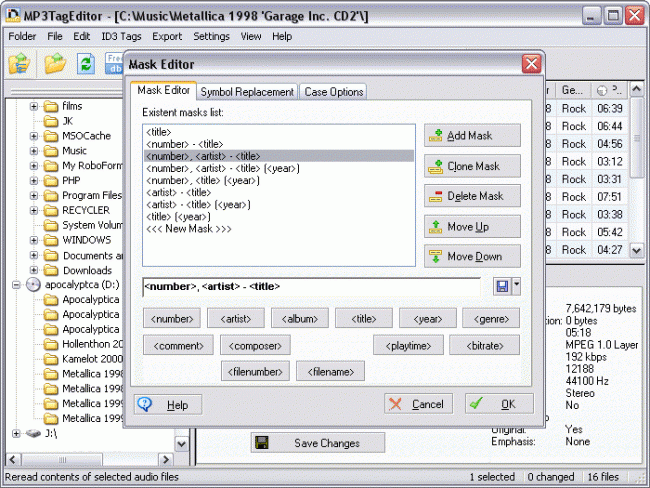Open the Edit menu
The image size is (650, 488).
(x=82, y=36)
